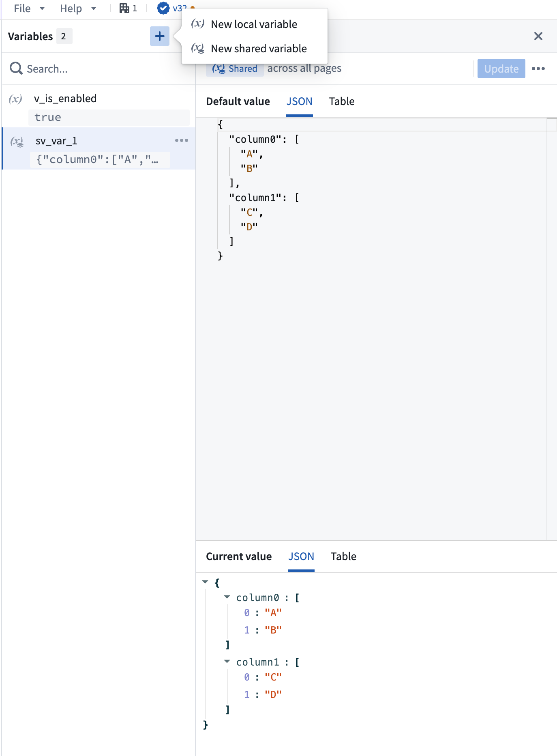Image resolution: width=557 pixels, height=756 pixels.
Task: Focus the variables Search field
Action: coord(99,69)
